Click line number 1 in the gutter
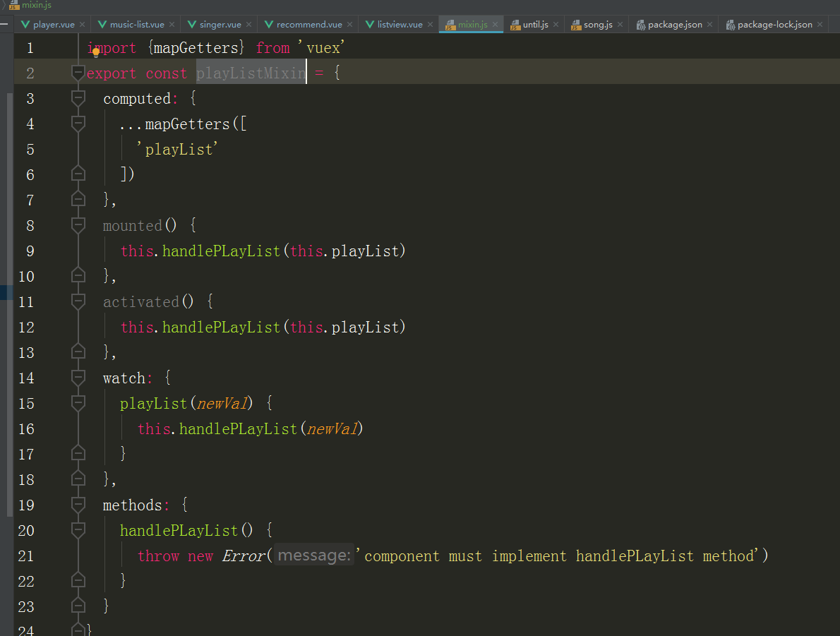This screenshot has height=636, width=840. coord(30,48)
